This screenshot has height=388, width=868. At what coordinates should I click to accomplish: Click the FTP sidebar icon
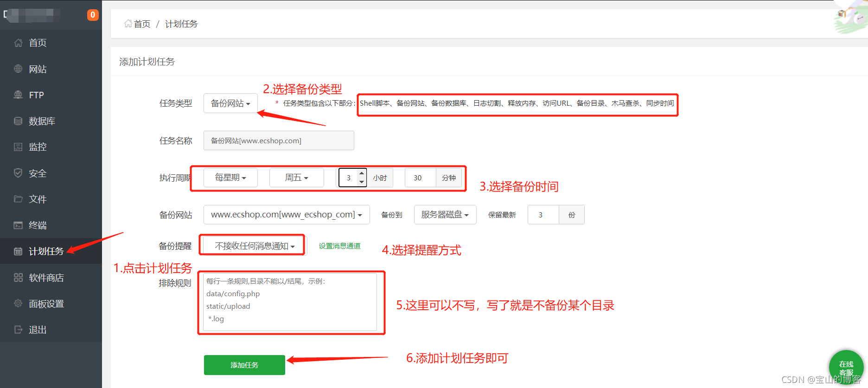[x=18, y=95]
